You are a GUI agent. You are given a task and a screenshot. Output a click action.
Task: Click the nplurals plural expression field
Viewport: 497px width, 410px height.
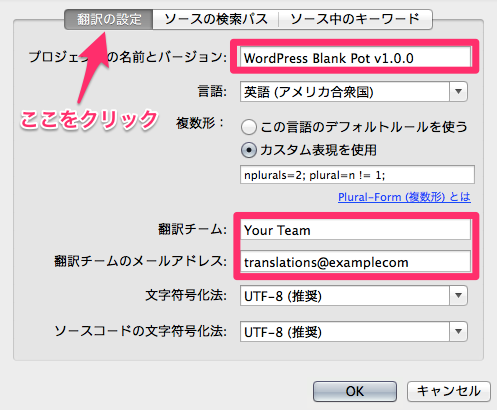pyautogui.click(x=357, y=174)
